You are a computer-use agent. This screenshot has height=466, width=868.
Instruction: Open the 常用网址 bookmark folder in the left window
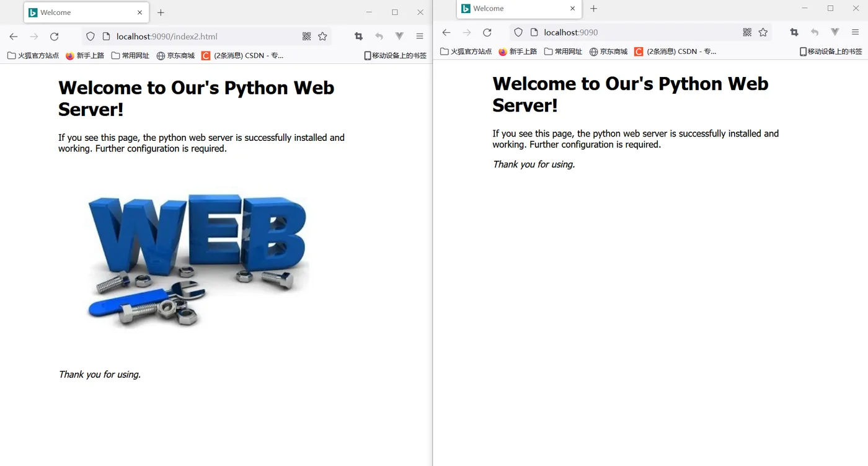(130, 55)
